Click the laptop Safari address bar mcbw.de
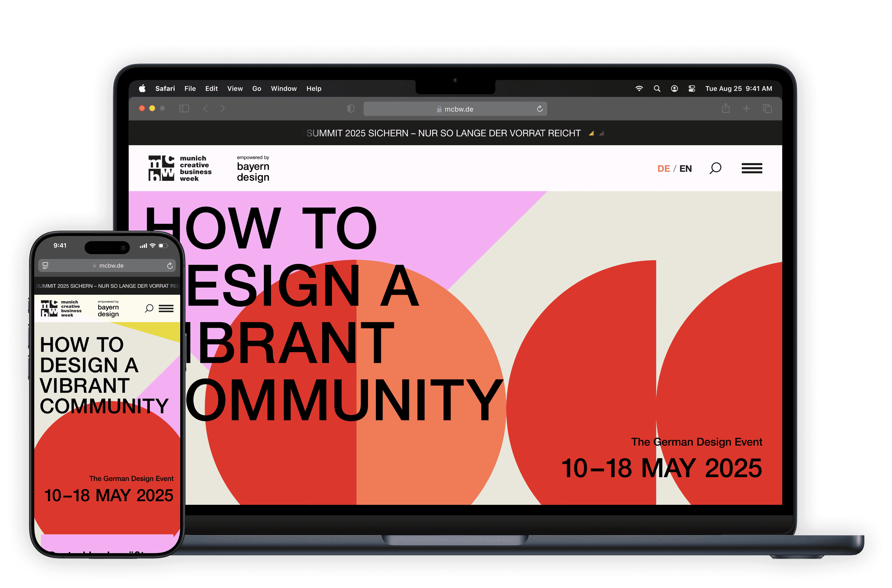The height and width of the screenshot is (588, 892). pos(455,109)
